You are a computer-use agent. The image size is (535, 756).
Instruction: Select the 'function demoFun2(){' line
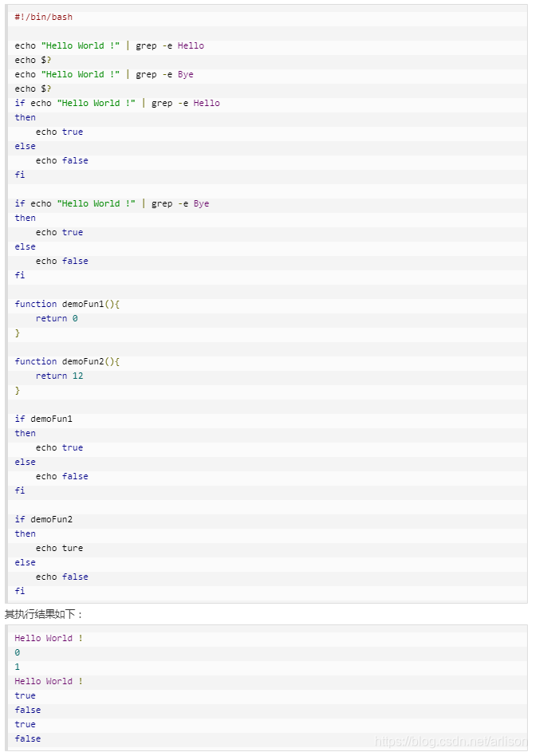coord(67,361)
